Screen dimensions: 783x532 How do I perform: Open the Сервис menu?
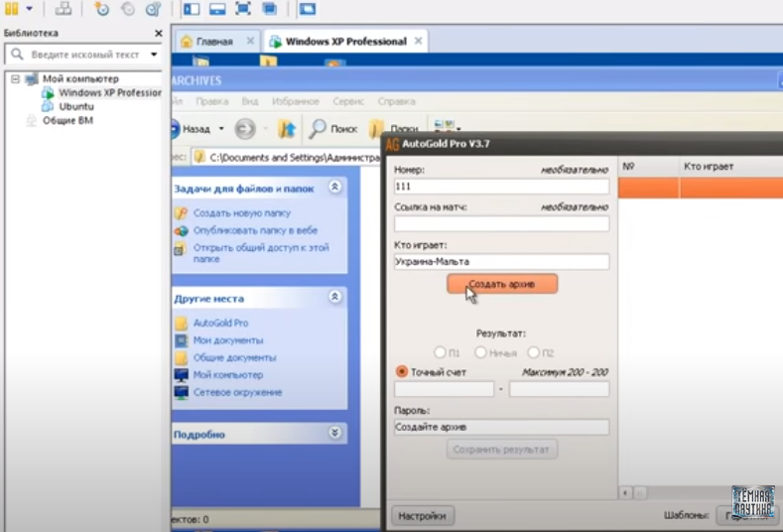(347, 101)
